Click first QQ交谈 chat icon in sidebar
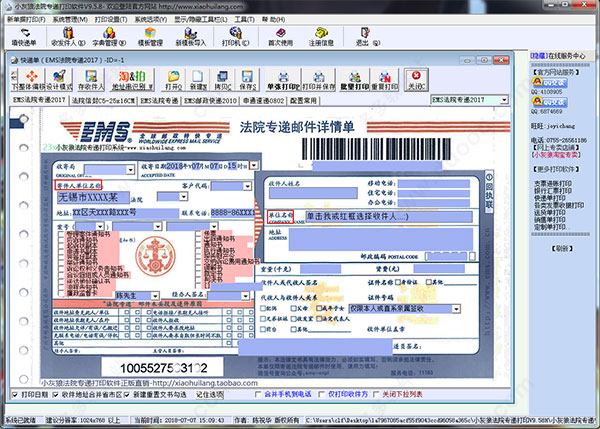Screen dimensions: 600x429 (549, 82)
